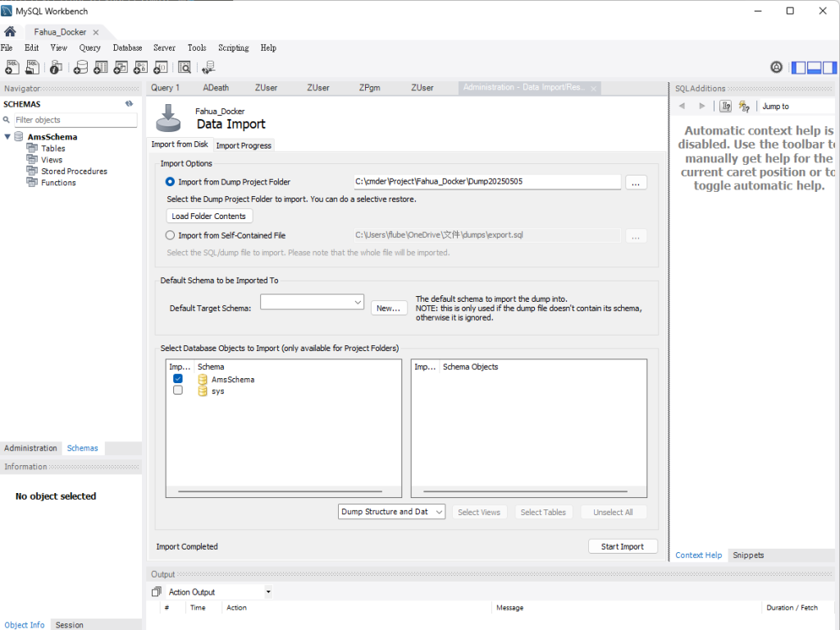840x630 pixels.
Task: Click the Unselect All button
Action: coord(613,512)
